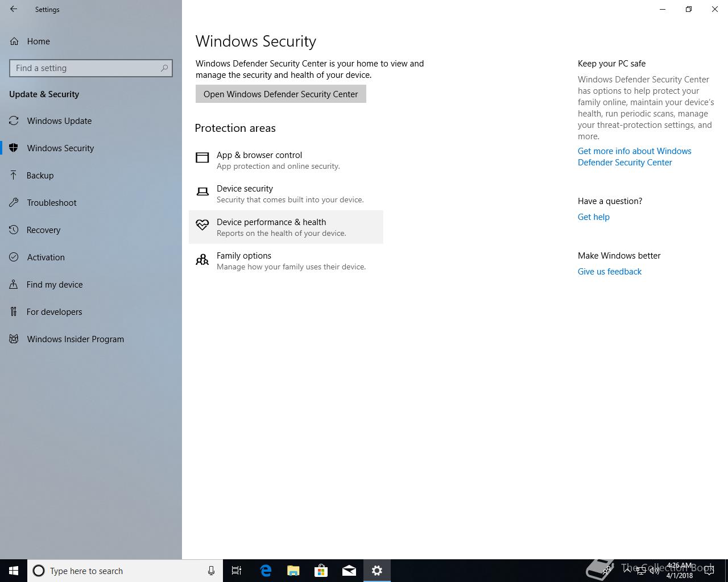Open Microsoft Store from the taskbar
Image resolution: width=728 pixels, height=582 pixels.
[x=321, y=571]
